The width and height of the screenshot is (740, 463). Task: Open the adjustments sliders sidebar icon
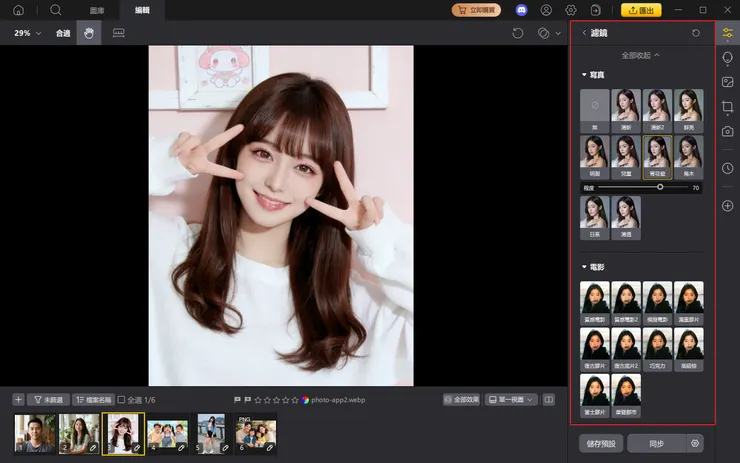click(x=727, y=33)
